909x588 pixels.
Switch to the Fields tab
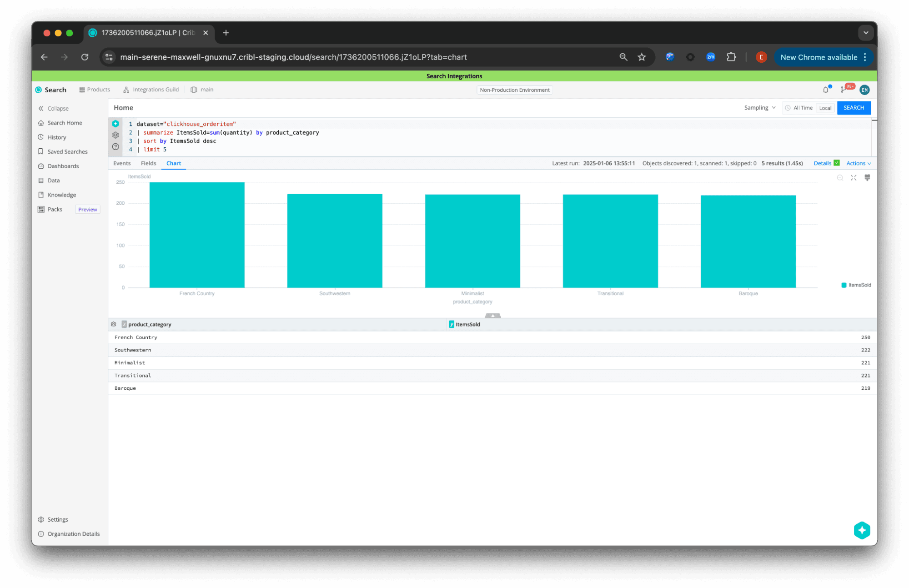(148, 163)
